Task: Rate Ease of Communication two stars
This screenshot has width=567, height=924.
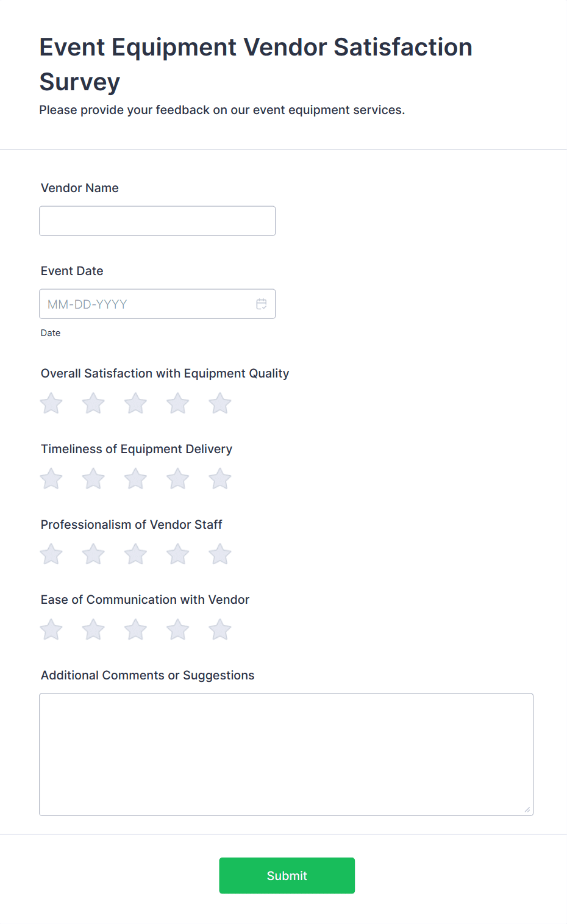Action: 93,629
